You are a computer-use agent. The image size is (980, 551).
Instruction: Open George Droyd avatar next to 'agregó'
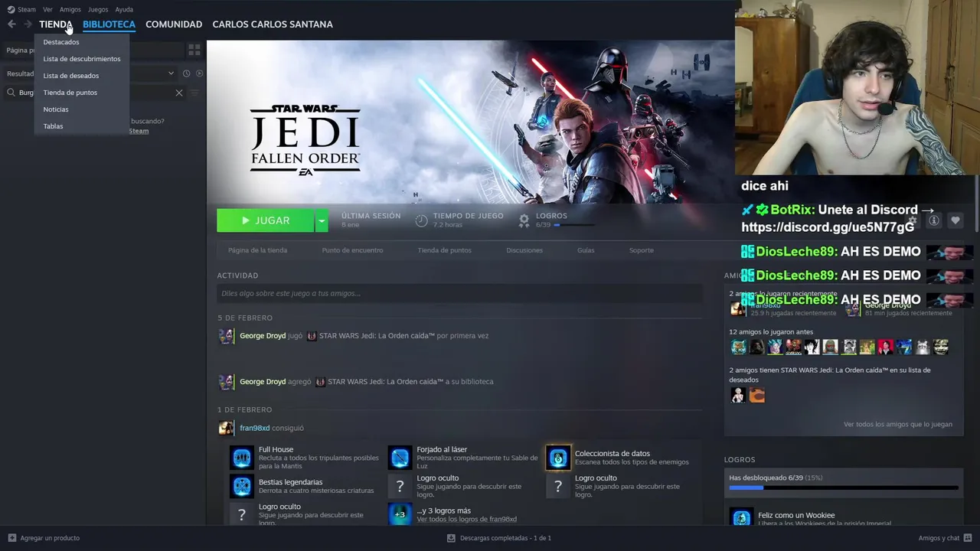click(226, 382)
